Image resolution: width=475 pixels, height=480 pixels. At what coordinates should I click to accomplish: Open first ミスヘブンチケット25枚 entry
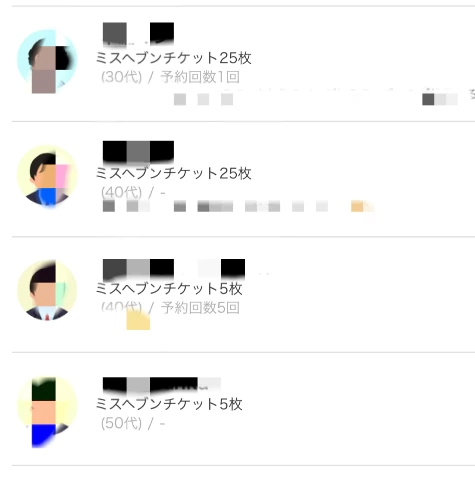tap(173, 58)
